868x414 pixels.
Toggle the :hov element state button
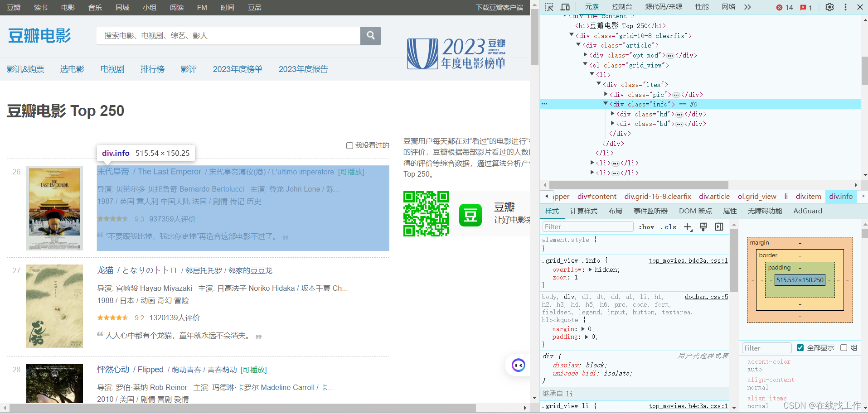646,227
